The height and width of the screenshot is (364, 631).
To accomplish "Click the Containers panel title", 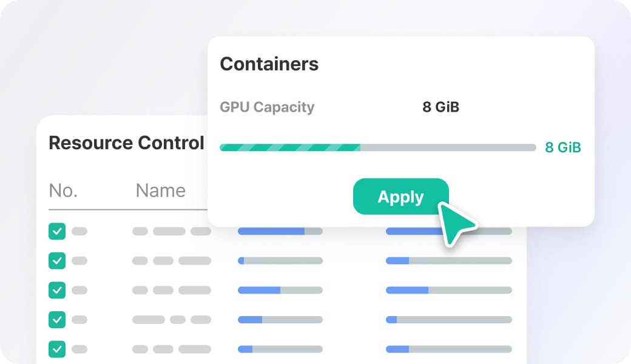I will 269,64.
